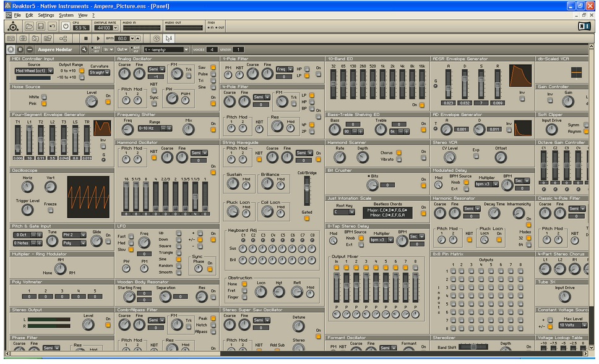Open the Settings menu

click(x=46, y=15)
